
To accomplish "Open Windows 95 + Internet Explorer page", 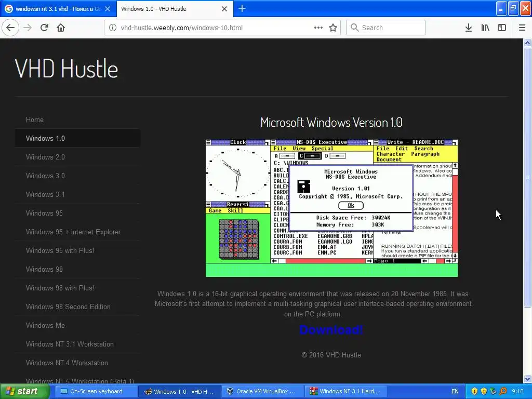I will 73,232.
